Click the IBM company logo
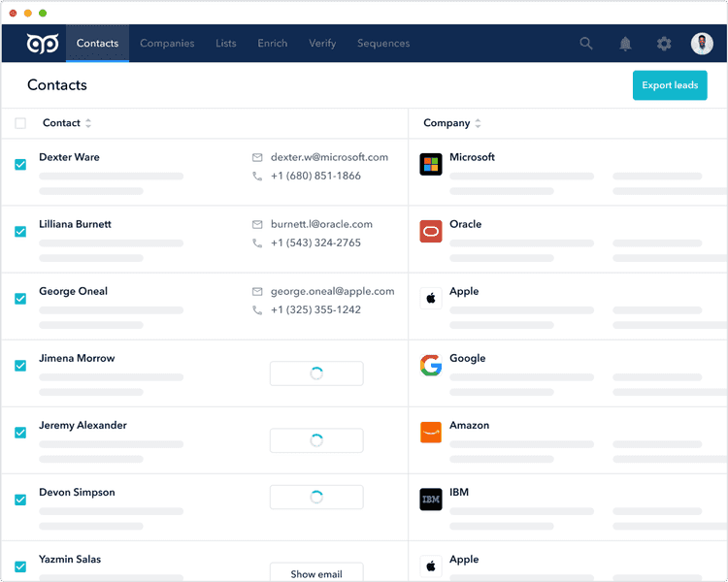 (x=431, y=499)
